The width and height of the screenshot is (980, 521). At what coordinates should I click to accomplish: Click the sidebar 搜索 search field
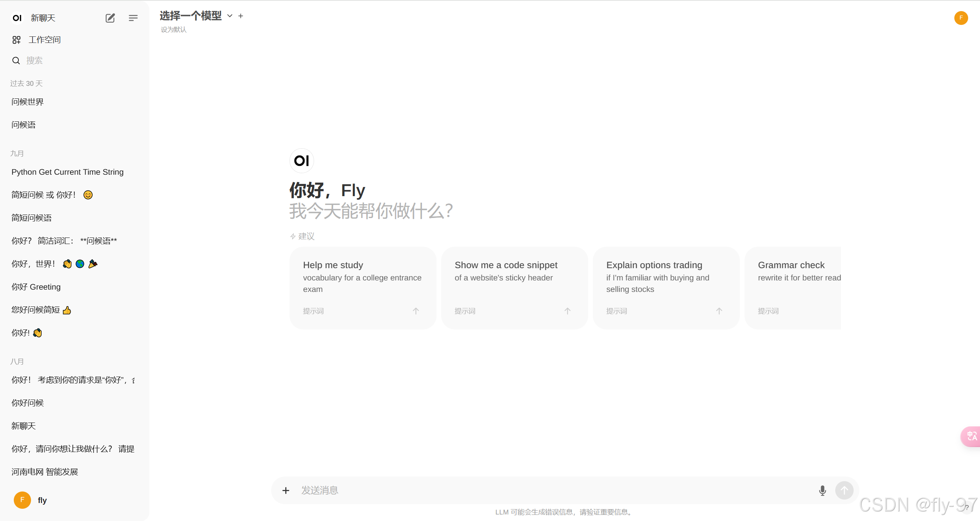34,61
